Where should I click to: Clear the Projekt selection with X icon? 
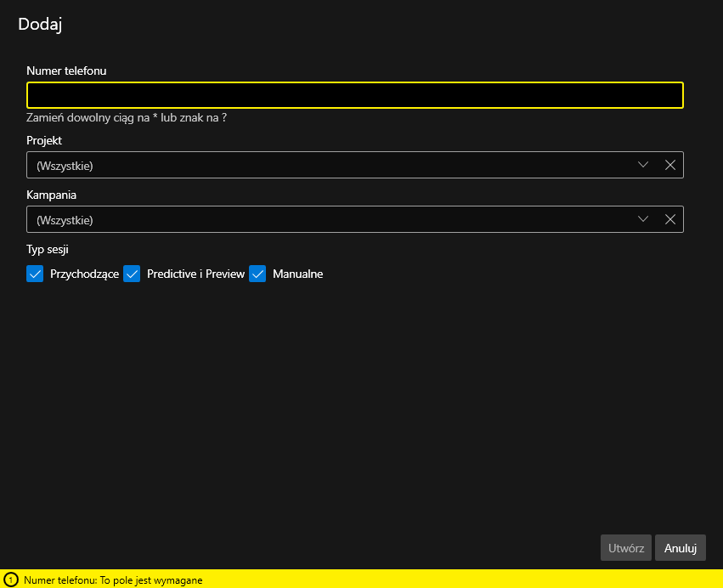point(670,166)
